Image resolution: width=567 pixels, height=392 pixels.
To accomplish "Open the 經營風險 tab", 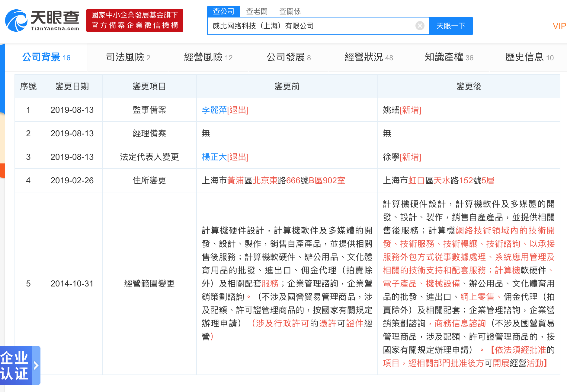I will pyautogui.click(x=208, y=57).
